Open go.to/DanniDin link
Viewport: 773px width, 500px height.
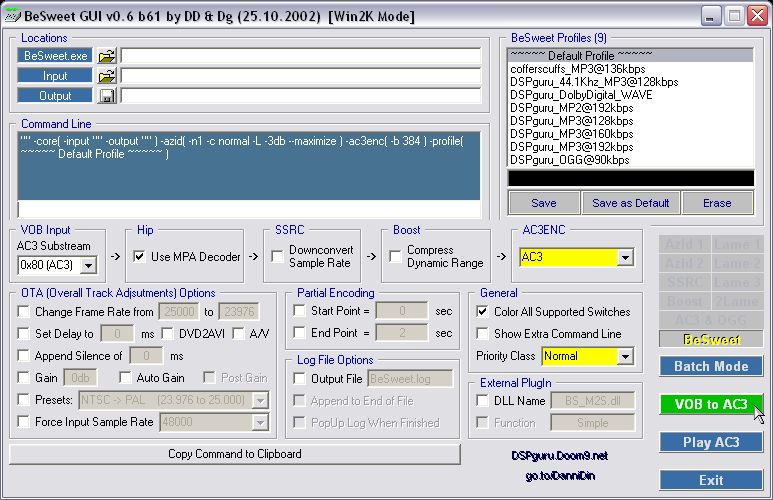coord(560,476)
